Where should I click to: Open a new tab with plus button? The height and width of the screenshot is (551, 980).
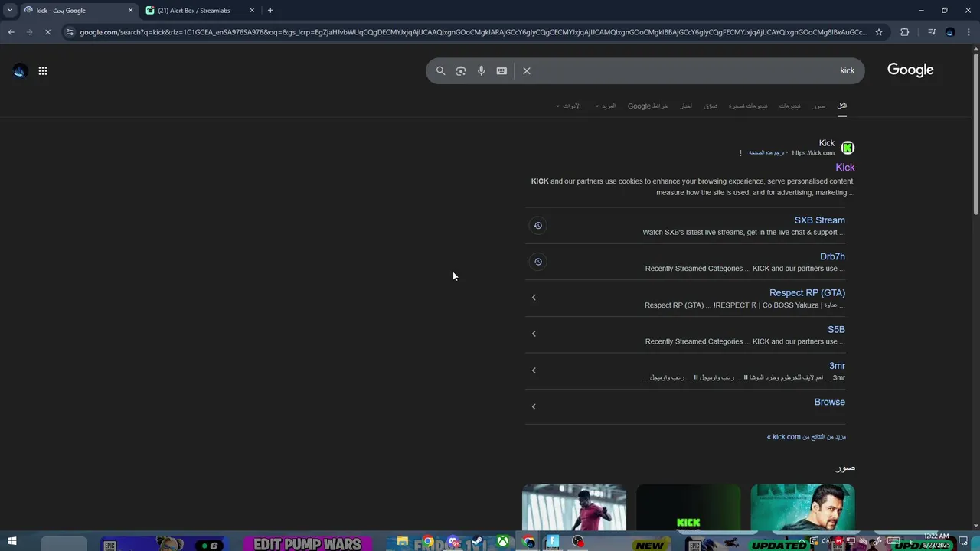[x=270, y=11]
